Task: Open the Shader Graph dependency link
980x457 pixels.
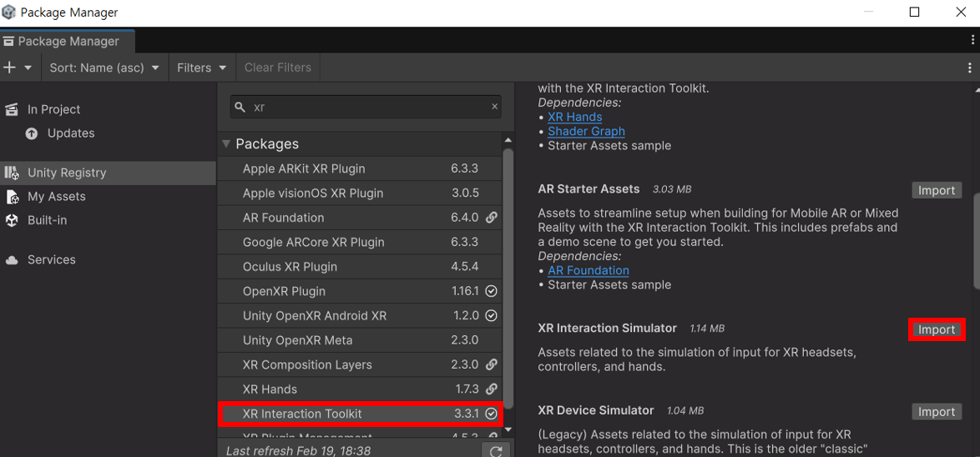Action: tap(586, 131)
